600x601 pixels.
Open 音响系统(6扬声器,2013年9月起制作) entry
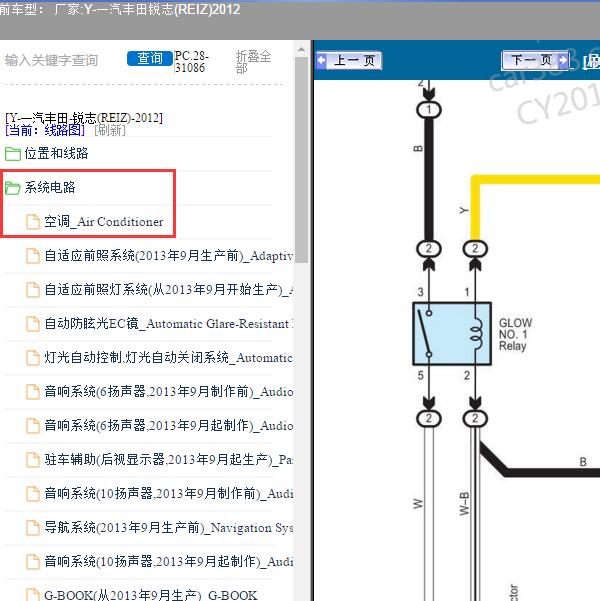pyautogui.click(x=169, y=425)
